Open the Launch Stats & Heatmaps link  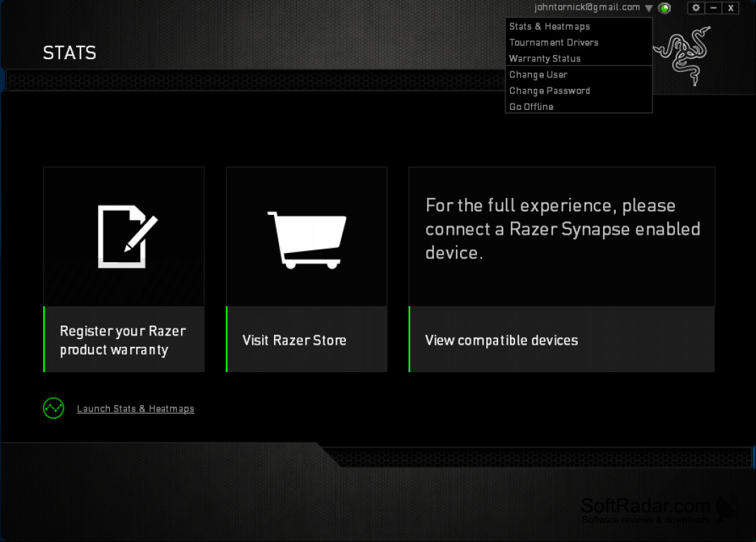(135, 409)
